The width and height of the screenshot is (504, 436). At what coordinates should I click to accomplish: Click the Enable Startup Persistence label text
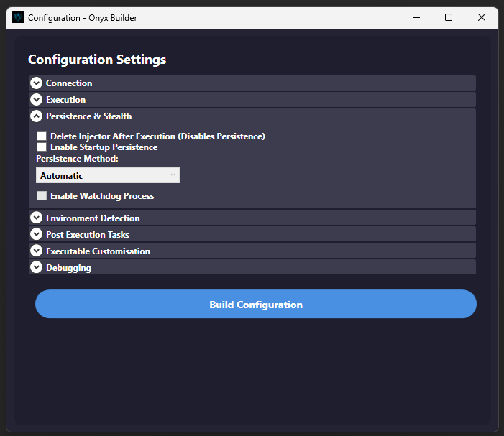click(104, 147)
